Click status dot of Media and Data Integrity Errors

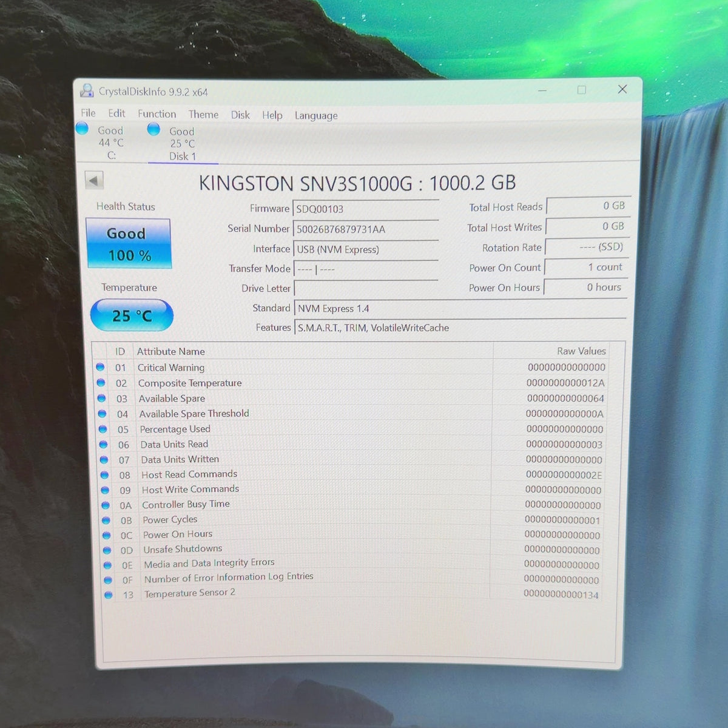click(108, 565)
